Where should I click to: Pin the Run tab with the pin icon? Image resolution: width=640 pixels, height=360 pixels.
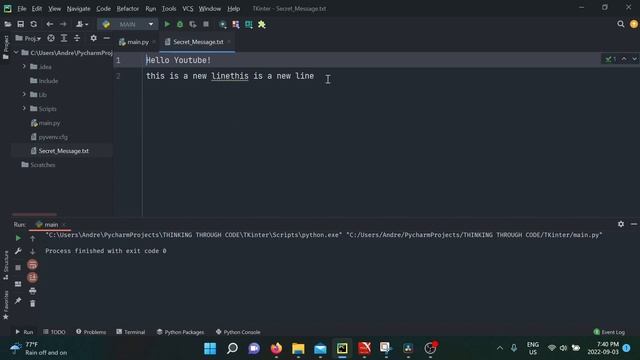pos(18,301)
